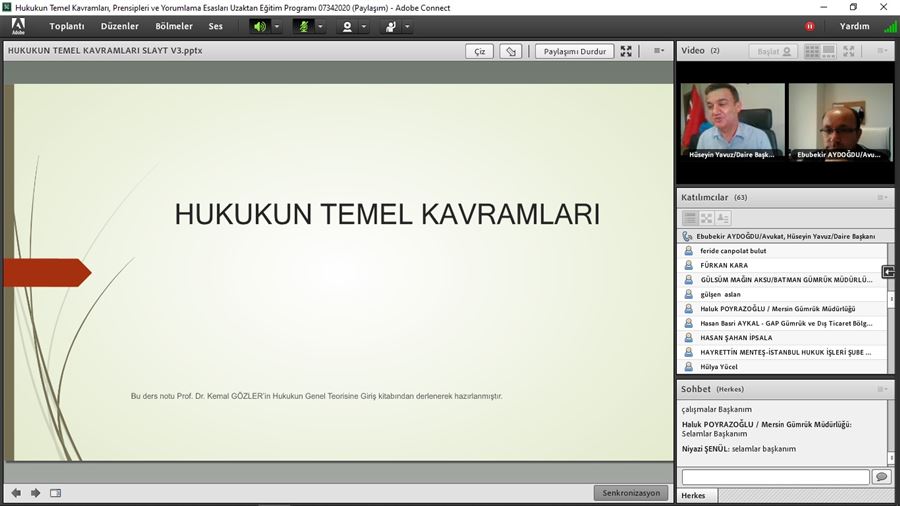Open the Toplantı menu

(x=67, y=26)
